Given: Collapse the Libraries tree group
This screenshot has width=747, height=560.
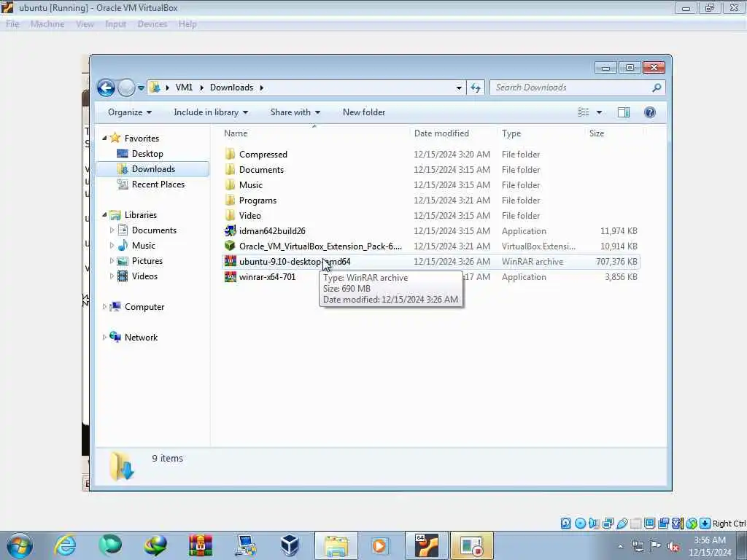Looking at the screenshot, I should pos(104,215).
